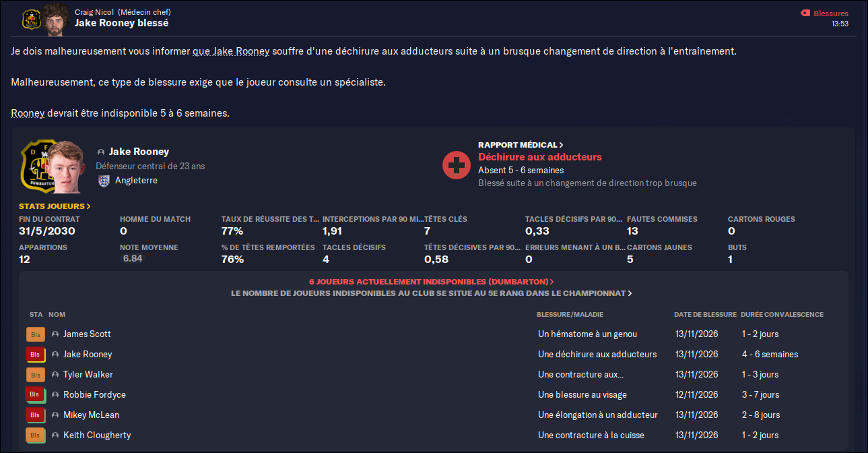Click the Déchirure aux adducteurs injury title
868x453 pixels.
(540, 157)
